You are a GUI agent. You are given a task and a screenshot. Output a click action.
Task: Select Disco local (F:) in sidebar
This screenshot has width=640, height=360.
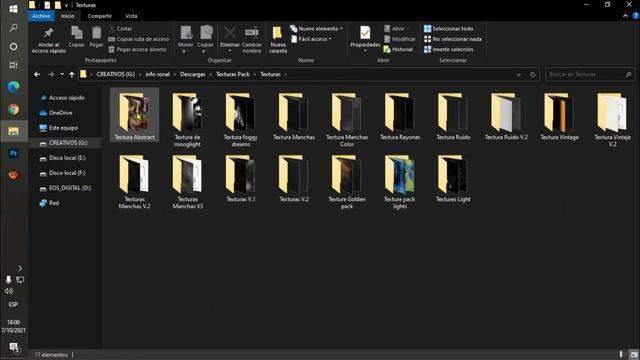[x=62, y=173]
